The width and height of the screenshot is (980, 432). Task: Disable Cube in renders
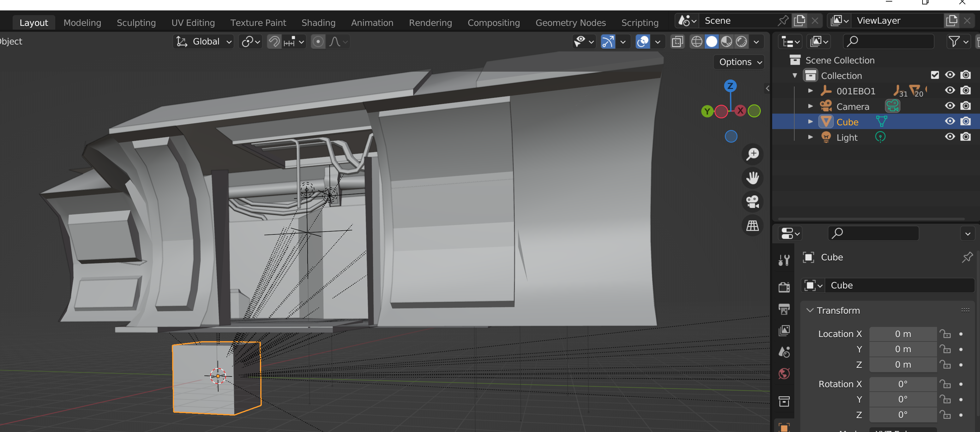(x=965, y=121)
